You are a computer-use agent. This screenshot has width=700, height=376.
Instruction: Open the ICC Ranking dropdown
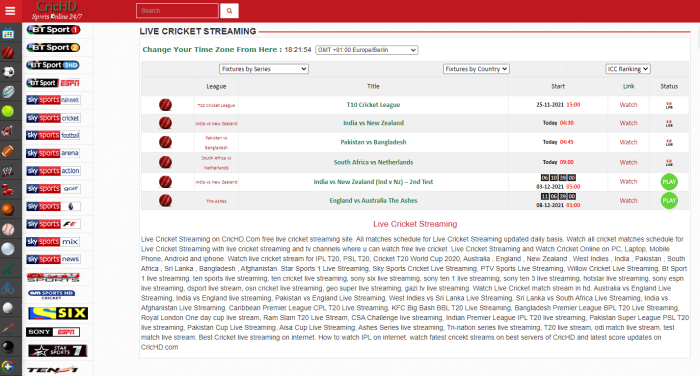pyautogui.click(x=628, y=69)
